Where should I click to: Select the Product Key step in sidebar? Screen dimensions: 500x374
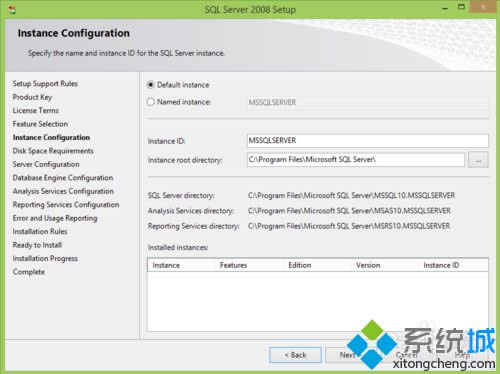point(32,97)
